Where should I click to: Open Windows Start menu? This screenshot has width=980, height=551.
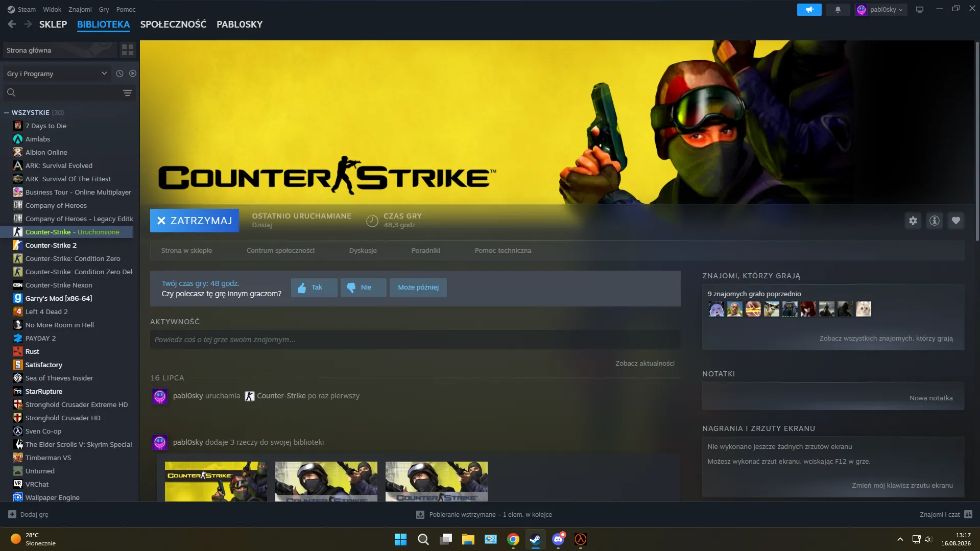401,539
